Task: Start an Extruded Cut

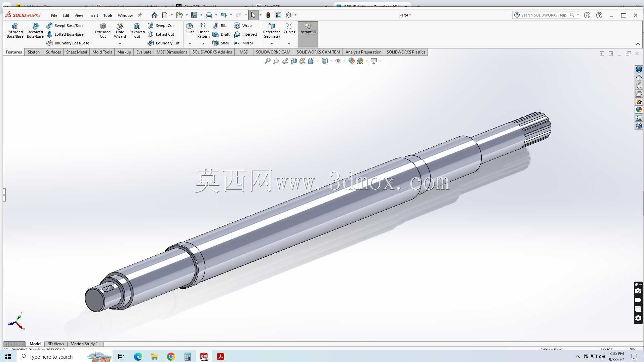Action: click(x=103, y=31)
